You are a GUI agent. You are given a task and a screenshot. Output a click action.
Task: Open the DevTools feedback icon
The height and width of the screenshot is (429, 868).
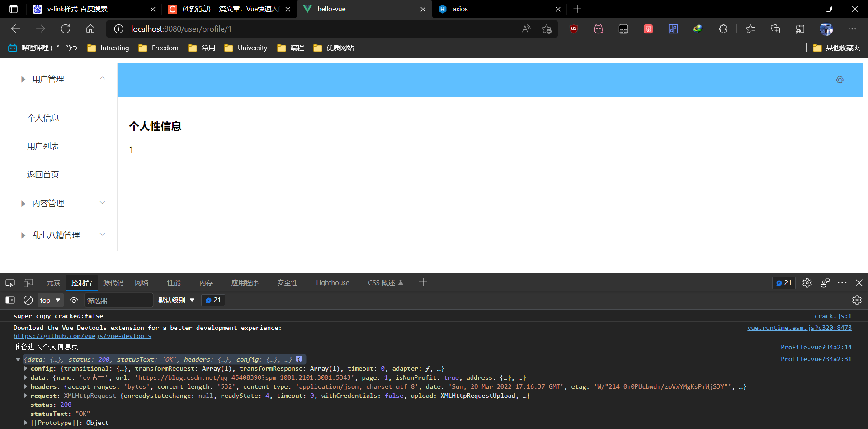pos(825,283)
